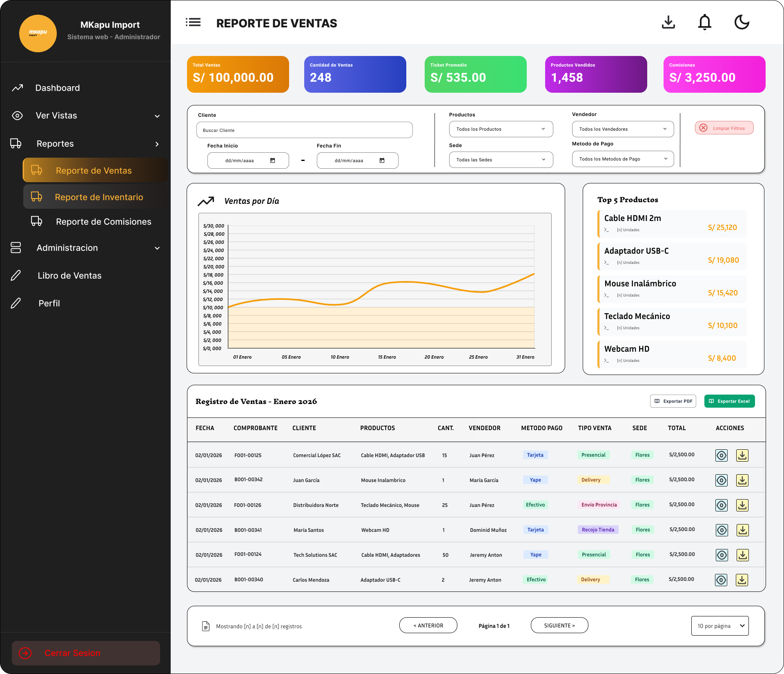Viewport: 784px width, 674px height.
Task: Expand the Todas las Sedes dropdown
Action: click(x=501, y=160)
